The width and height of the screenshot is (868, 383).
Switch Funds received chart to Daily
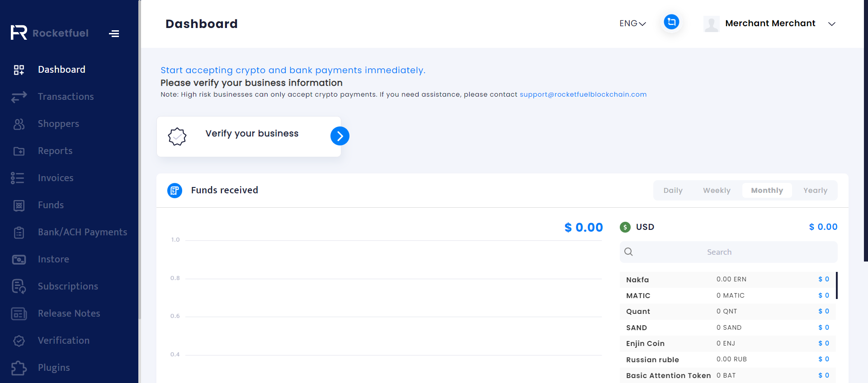click(x=673, y=191)
